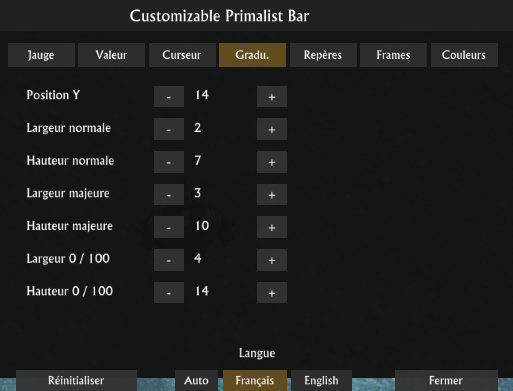The height and width of the screenshot is (391, 513).
Task: Decrease the Position Y value
Action: pos(169,96)
